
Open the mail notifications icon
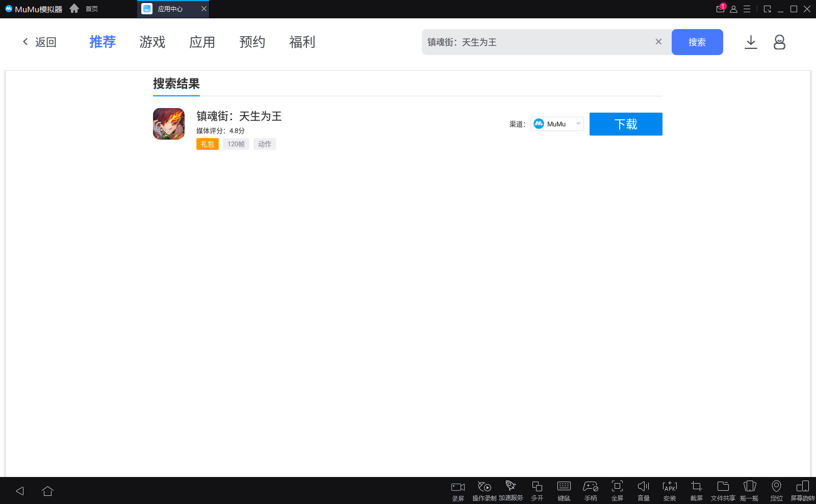720,9
